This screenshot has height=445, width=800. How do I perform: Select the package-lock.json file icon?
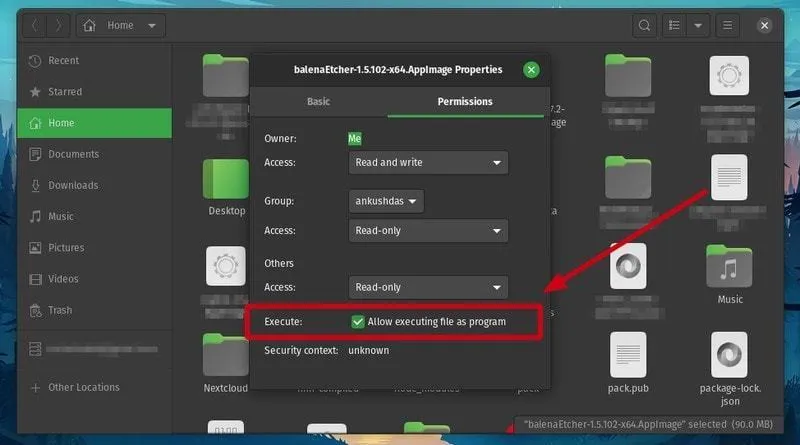point(729,355)
